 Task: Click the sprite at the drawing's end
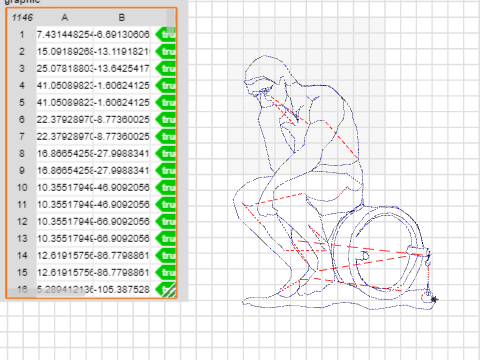pyautogui.click(x=434, y=300)
